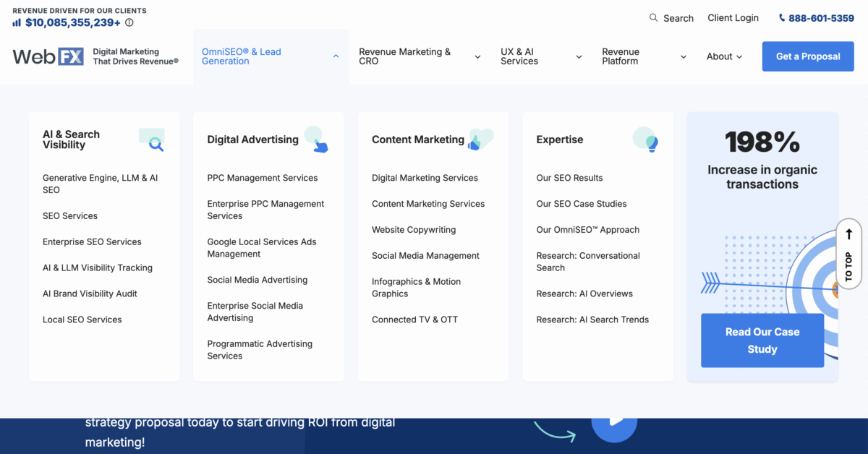Select Connected TV & OTT
868x454 pixels.
415,320
